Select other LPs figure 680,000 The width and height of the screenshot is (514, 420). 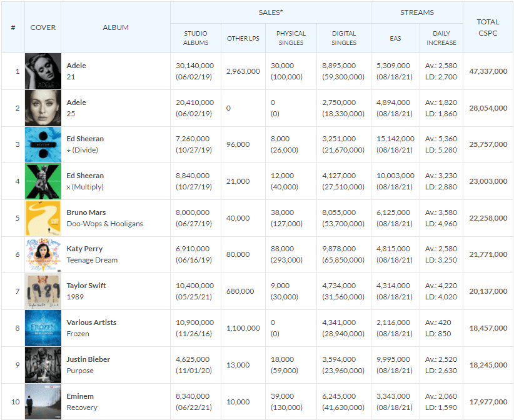pyautogui.click(x=240, y=292)
